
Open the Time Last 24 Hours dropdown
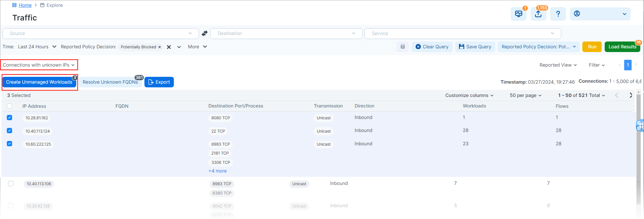pos(37,47)
